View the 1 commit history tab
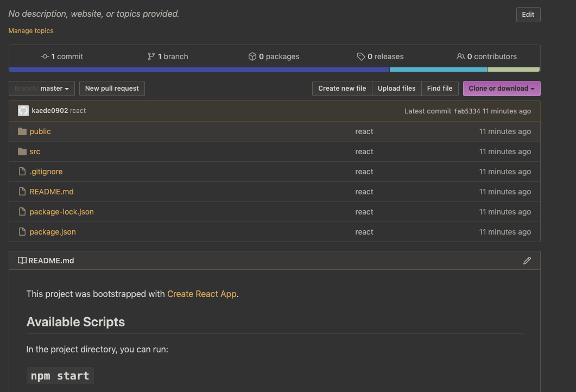This screenshot has height=392, width=576. coord(62,56)
